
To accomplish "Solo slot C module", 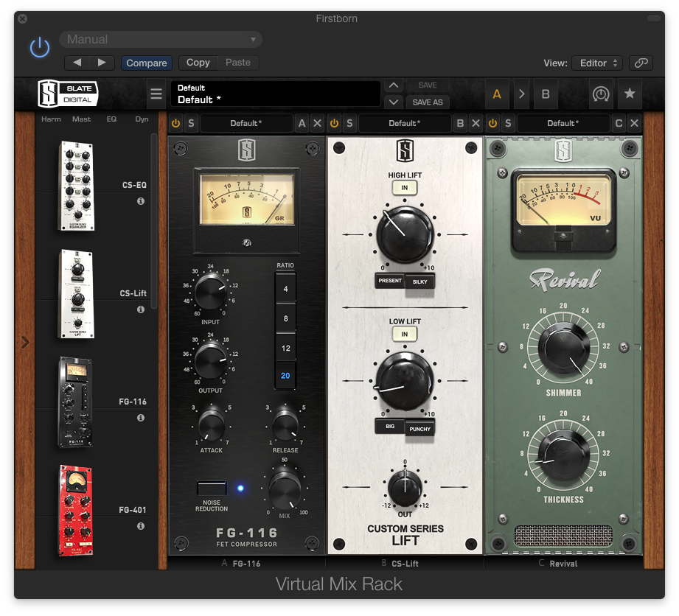I will click(x=508, y=123).
